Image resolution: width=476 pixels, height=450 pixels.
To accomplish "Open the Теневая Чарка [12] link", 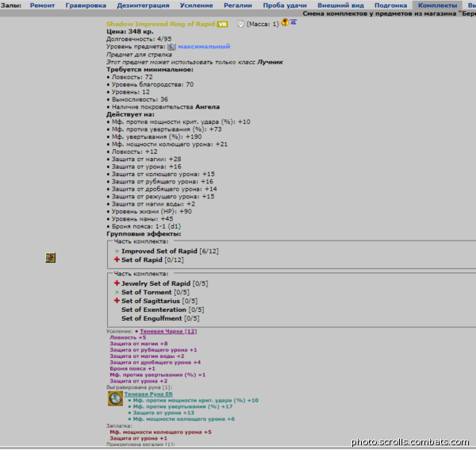I will 168,331.
